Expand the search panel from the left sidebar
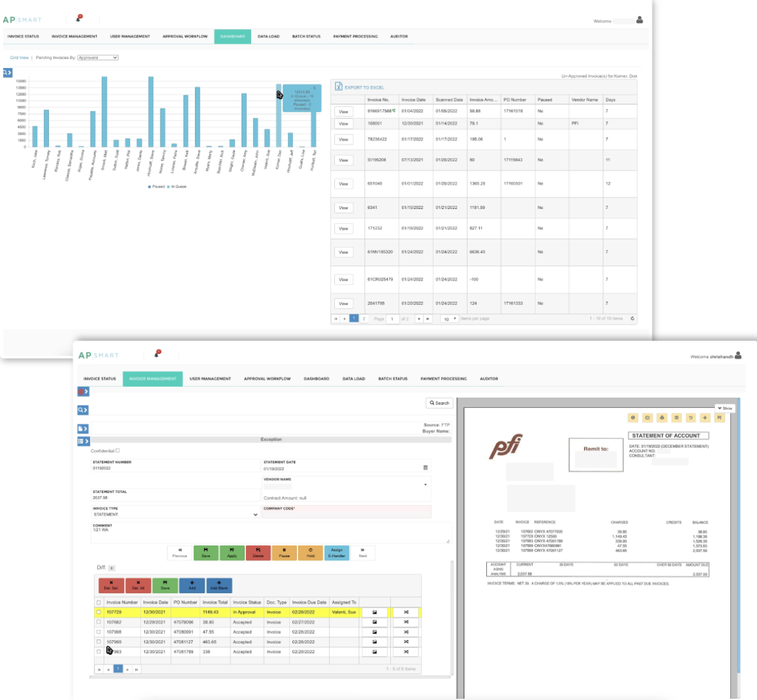Image resolution: width=757 pixels, height=700 pixels. coord(82,410)
